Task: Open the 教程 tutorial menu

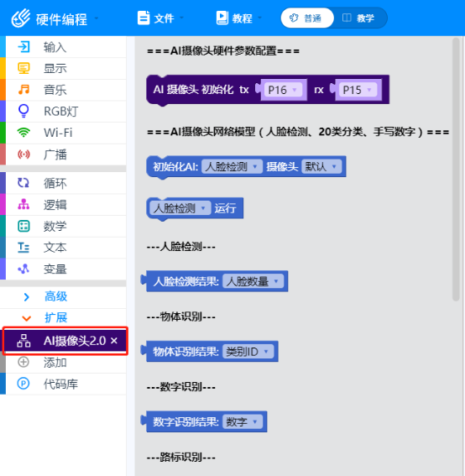Action: tap(238, 18)
